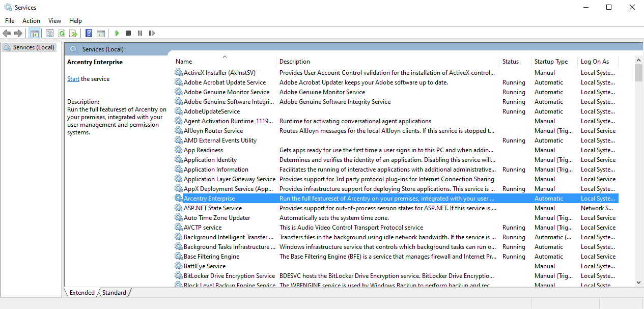This screenshot has width=644, height=309.
Task: Open Help via the blue question mark icon
Action: [89, 33]
